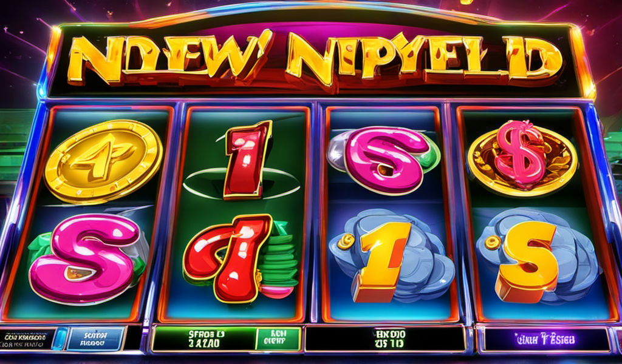Tap the small blue tab beside left panel
This screenshot has height=364, width=622.
(x=60, y=339)
